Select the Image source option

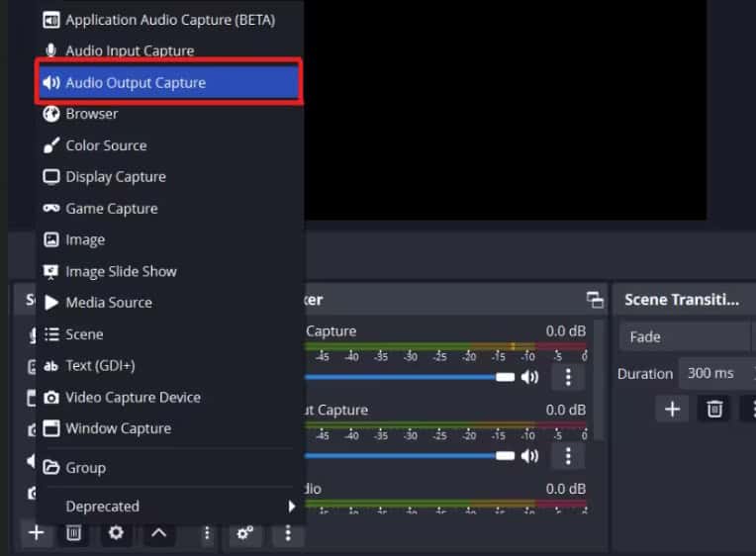[170, 239]
